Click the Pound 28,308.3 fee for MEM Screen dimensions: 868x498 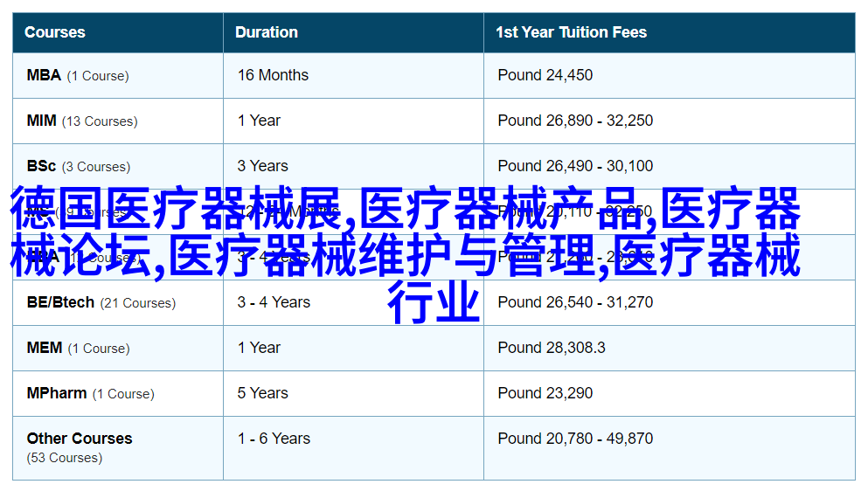tap(551, 348)
